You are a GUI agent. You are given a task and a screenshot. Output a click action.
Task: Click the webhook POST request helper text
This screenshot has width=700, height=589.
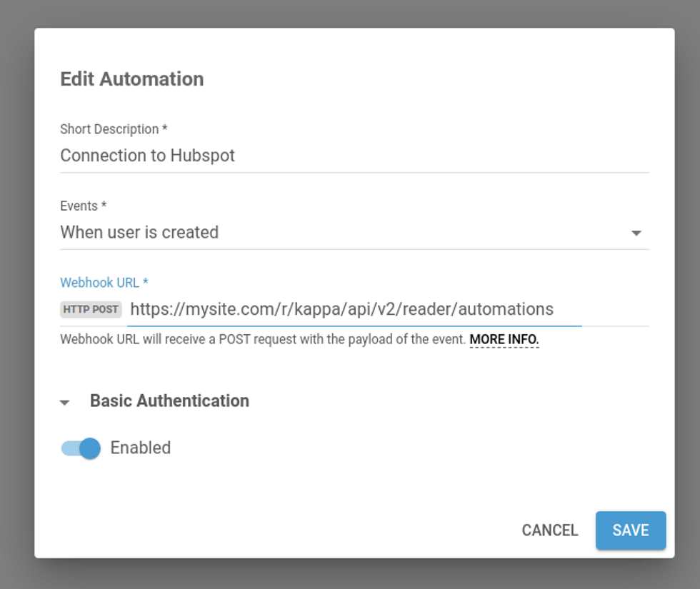(263, 339)
